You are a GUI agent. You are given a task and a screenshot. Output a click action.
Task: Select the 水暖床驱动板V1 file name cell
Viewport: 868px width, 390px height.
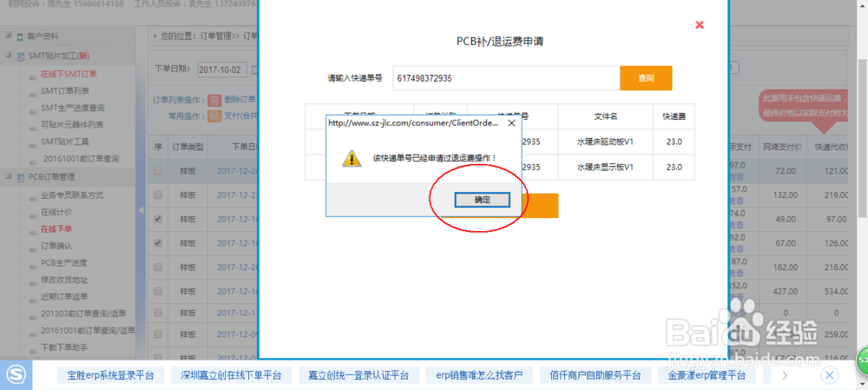tap(605, 142)
